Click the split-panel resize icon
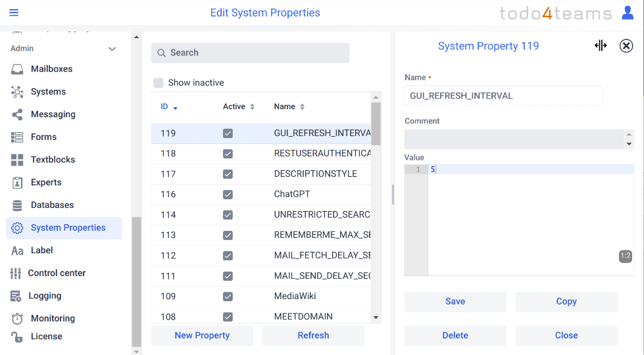Screen dimensions: 644x355 tap(601, 45)
